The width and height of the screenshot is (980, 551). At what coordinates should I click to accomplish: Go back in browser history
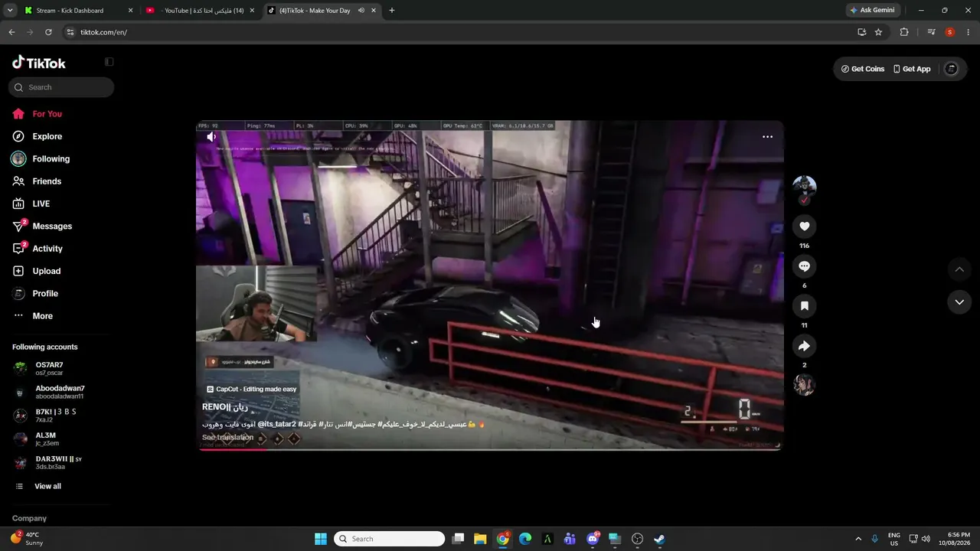pyautogui.click(x=11, y=32)
